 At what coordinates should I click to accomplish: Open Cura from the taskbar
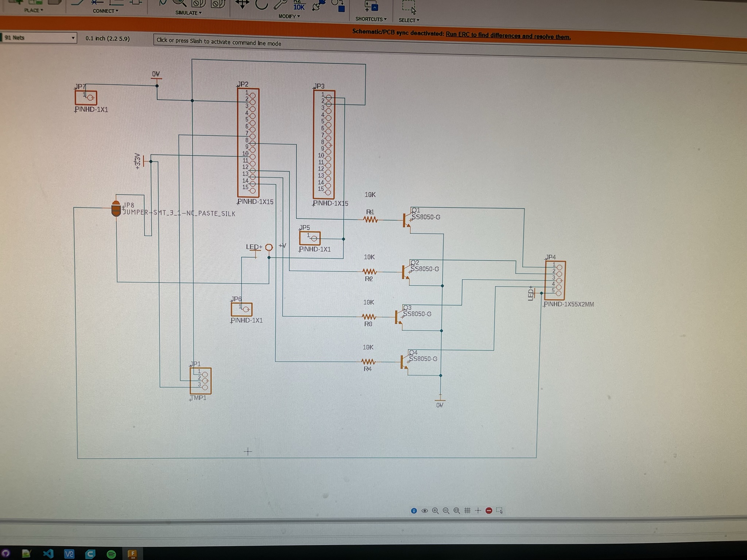click(90, 554)
